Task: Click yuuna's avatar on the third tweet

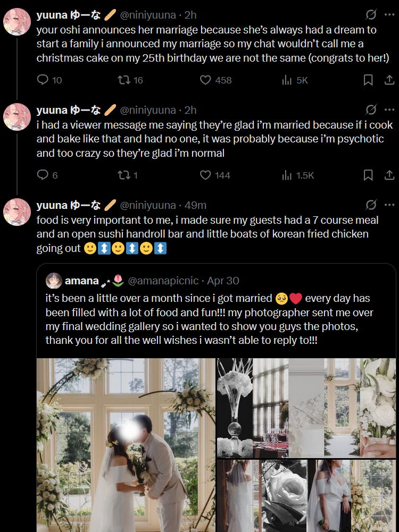Action: pos(17,212)
